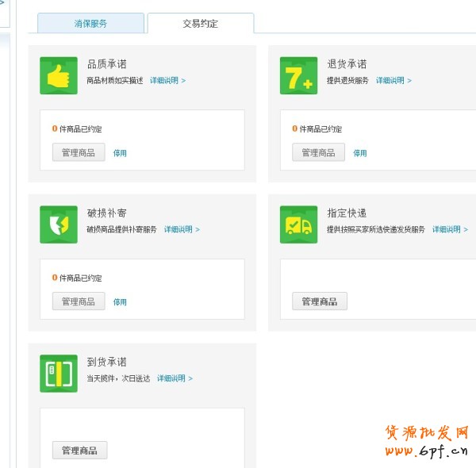Click the 退货承诺 7+ icon
The width and height of the screenshot is (476, 468).
coord(298,76)
